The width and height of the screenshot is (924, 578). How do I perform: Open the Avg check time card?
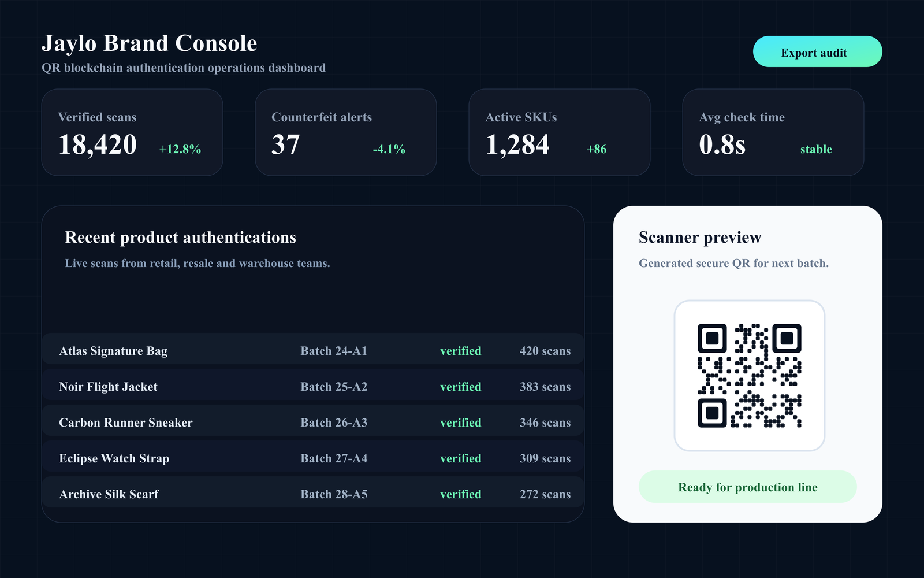pos(773,132)
